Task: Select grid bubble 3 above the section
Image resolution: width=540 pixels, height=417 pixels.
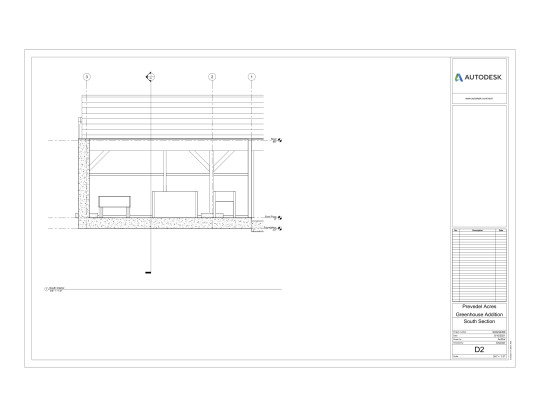Action: pos(87,77)
